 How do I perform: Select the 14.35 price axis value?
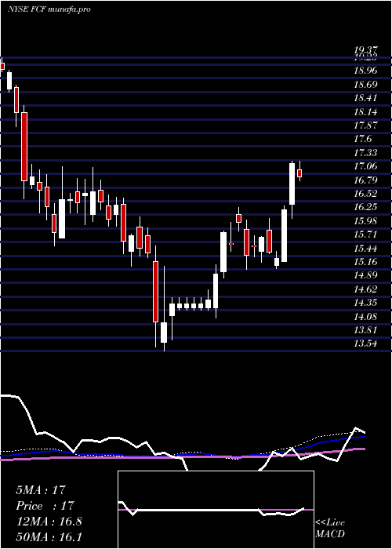click(x=366, y=303)
